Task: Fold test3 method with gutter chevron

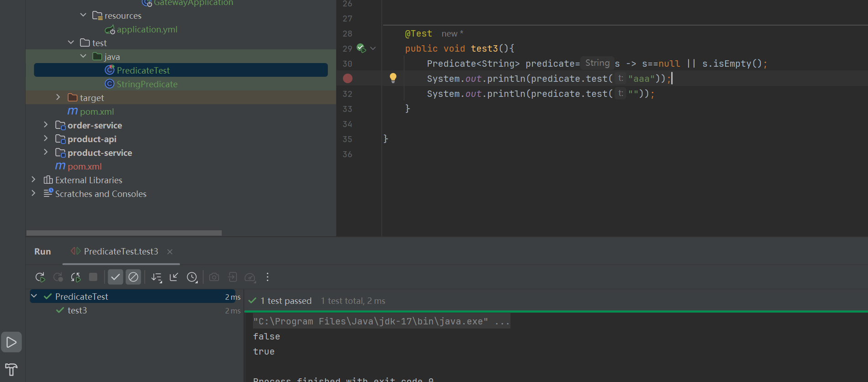Action: (x=373, y=48)
